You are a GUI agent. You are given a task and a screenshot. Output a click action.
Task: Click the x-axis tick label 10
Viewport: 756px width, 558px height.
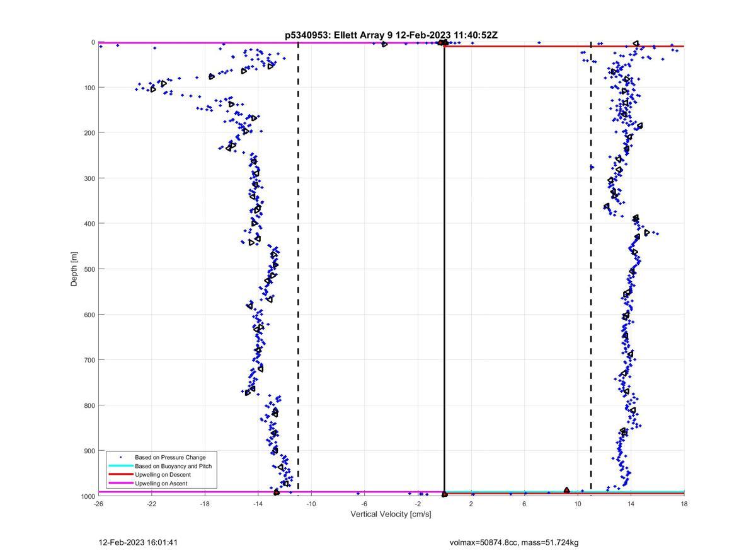pyautogui.click(x=578, y=504)
